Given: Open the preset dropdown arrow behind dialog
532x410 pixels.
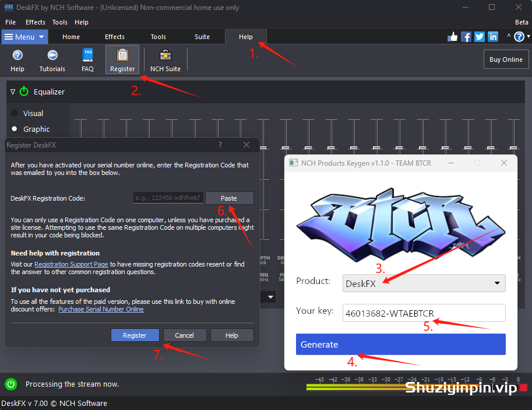Looking at the screenshot, I should 270,297.
